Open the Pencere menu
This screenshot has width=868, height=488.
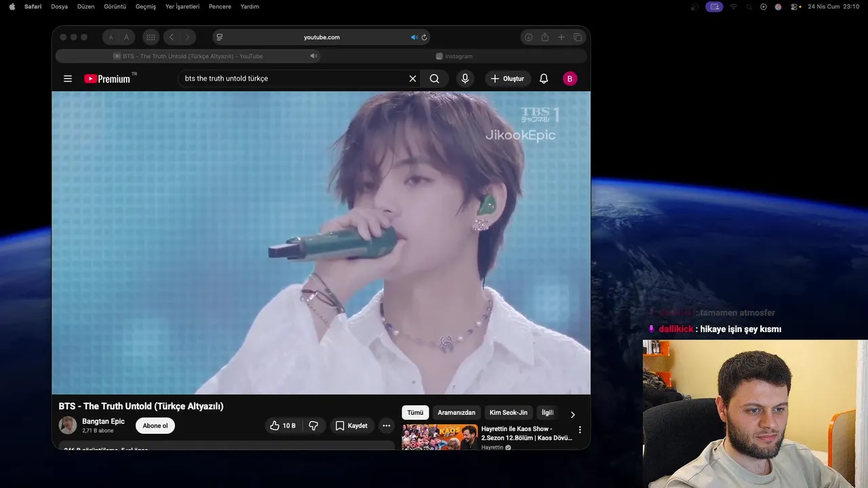coord(220,7)
